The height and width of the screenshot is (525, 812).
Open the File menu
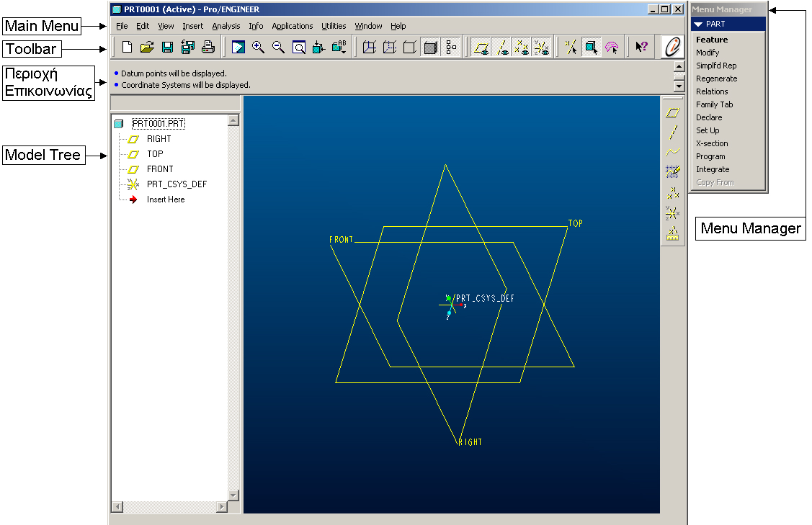pos(122,26)
